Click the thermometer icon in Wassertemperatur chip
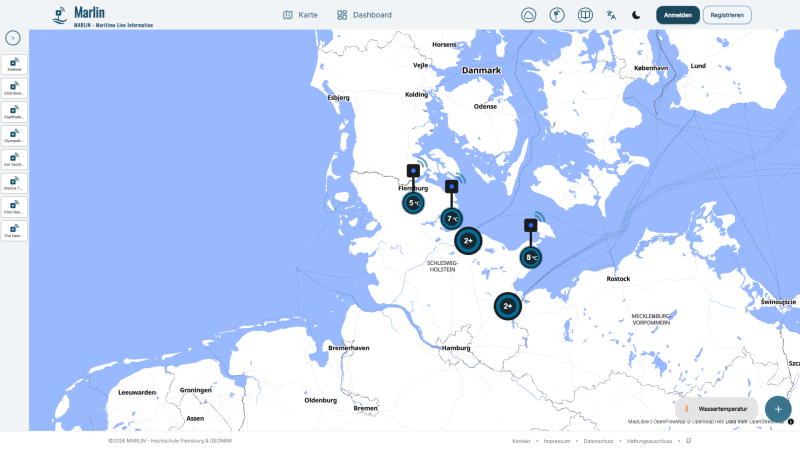800x450 pixels. pyautogui.click(x=687, y=409)
